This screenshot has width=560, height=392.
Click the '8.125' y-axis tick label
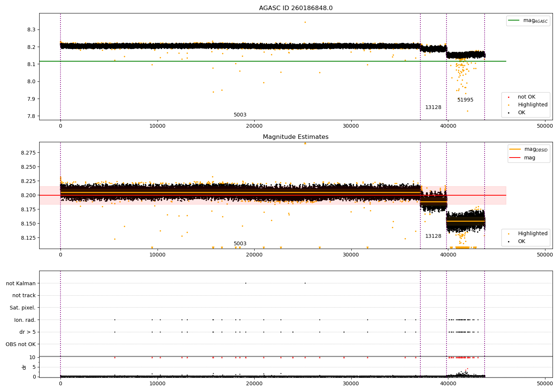click(28, 238)
